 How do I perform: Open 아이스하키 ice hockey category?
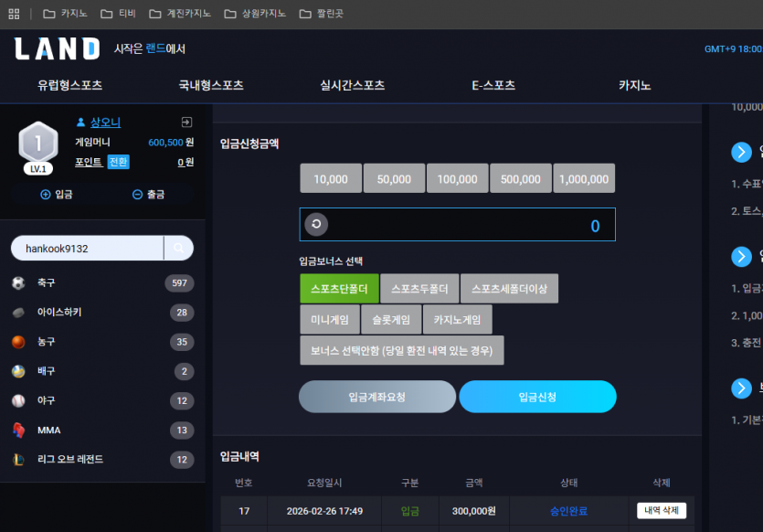102,313
